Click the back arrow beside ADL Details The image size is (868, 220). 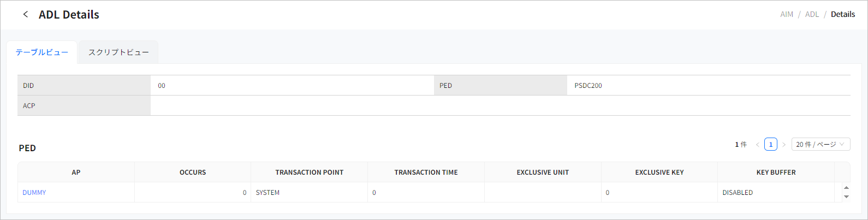[25, 14]
